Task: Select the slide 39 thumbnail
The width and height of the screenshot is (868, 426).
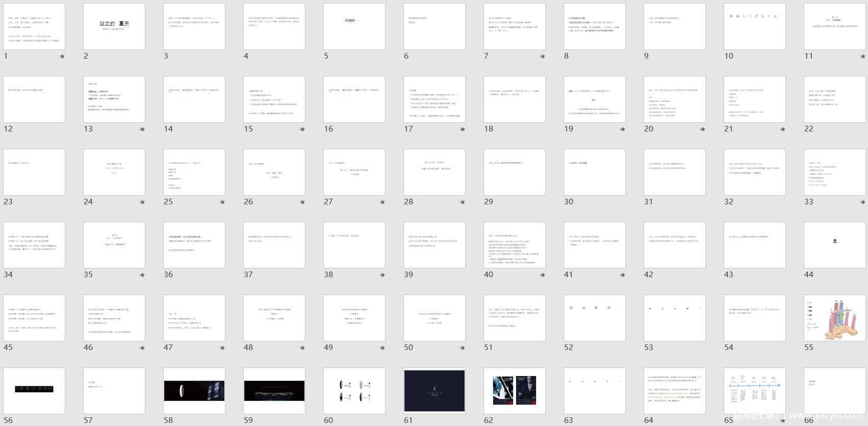Action: [x=435, y=245]
